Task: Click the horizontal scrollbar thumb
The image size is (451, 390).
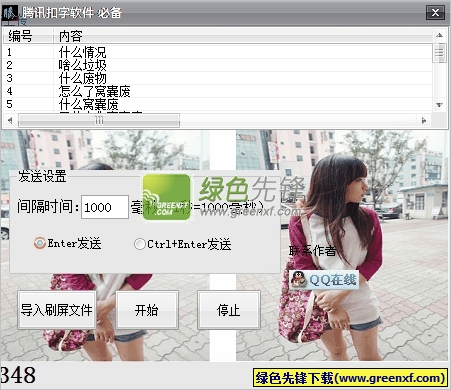Action: click(99, 120)
